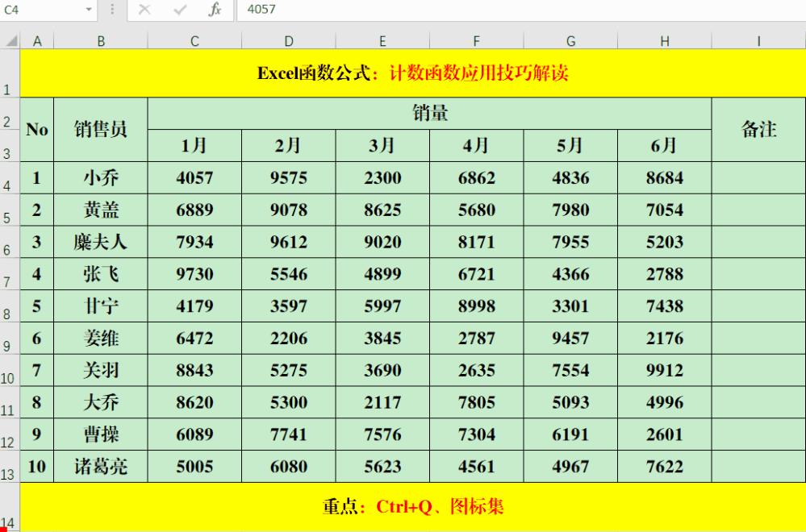Viewport: 806px width, 532px height.
Task: Select the 销量 merged header cell
Action: pyautogui.click(x=428, y=113)
